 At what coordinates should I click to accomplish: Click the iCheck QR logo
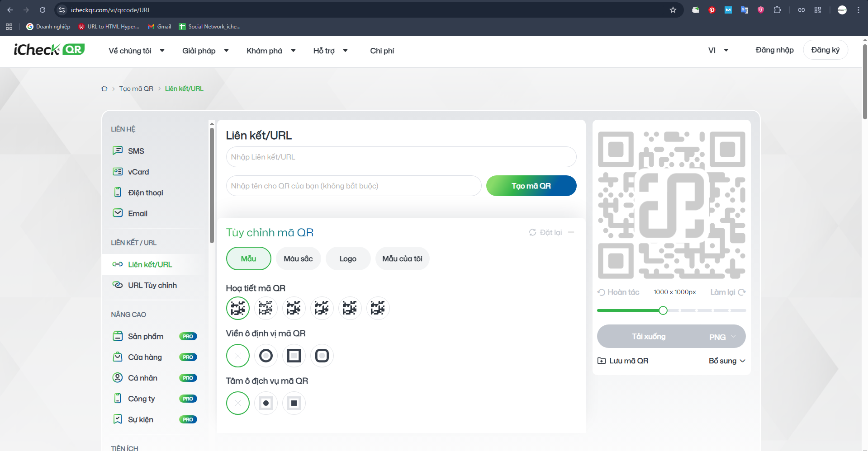49,49
